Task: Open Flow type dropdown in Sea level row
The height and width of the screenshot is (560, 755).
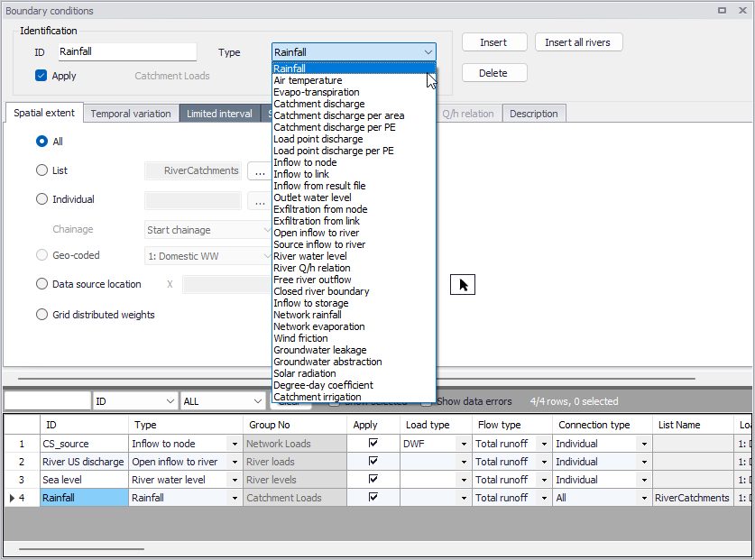Action: pos(544,480)
